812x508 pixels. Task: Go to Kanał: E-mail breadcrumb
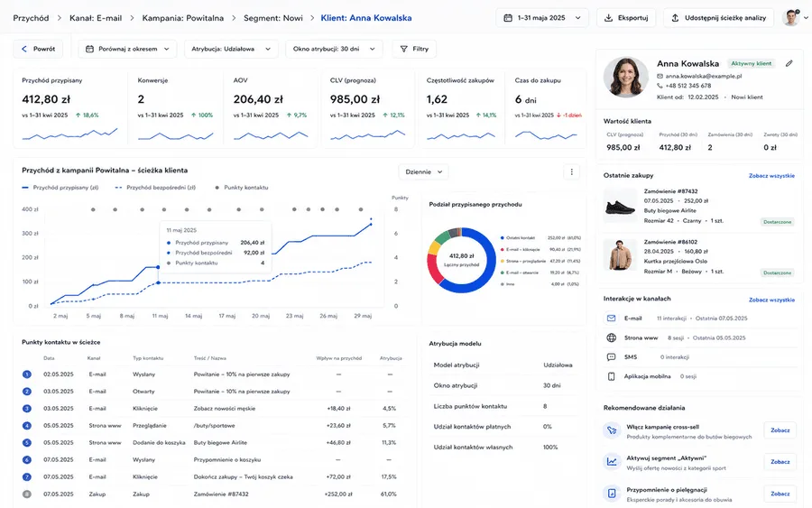pyautogui.click(x=96, y=18)
